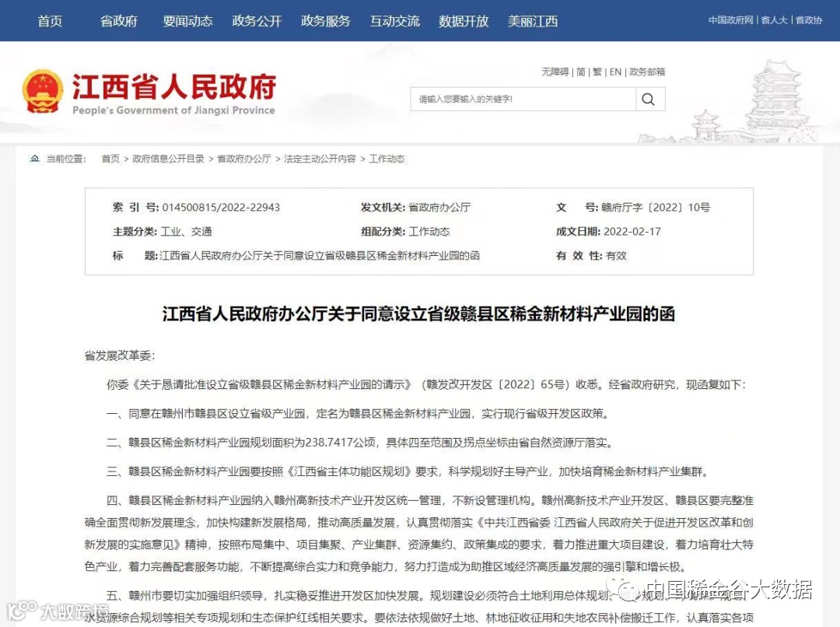Switch language to EN
Image resolution: width=840 pixels, height=627 pixels.
[x=615, y=72]
